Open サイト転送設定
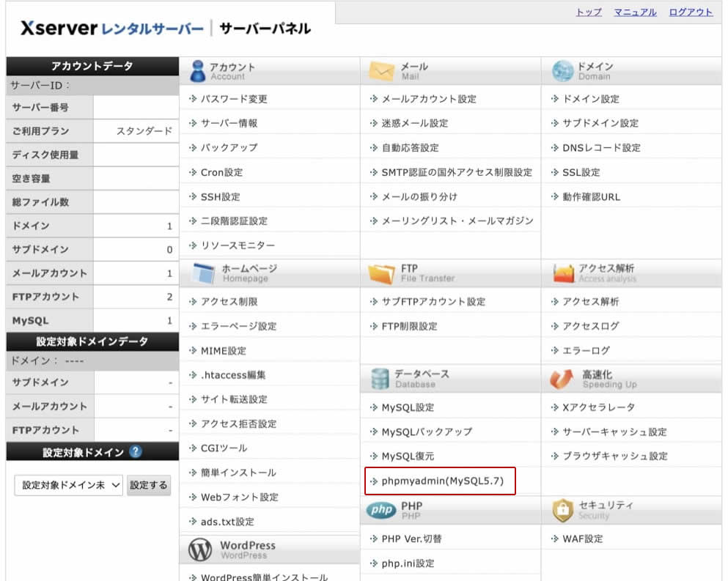 point(234,399)
